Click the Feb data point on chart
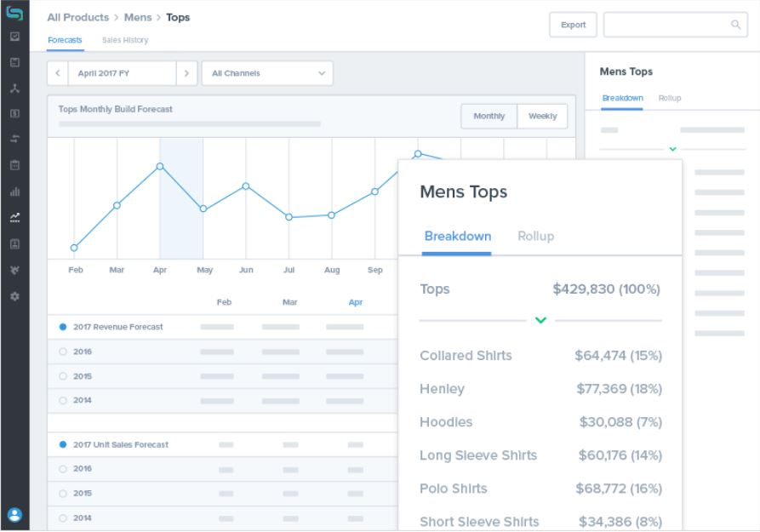Viewport: 760px width, 532px height. point(74,248)
